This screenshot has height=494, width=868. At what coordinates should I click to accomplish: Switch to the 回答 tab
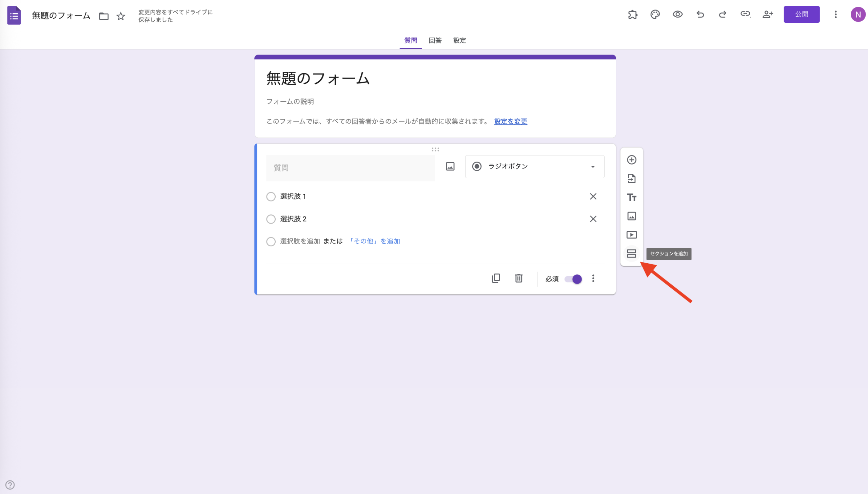click(435, 40)
